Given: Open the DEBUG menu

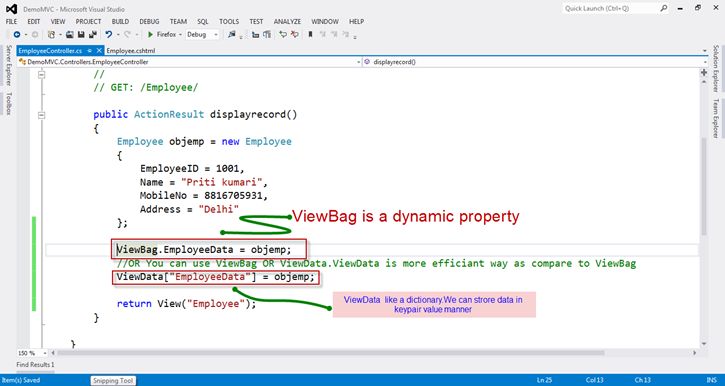Looking at the screenshot, I should click(149, 21).
